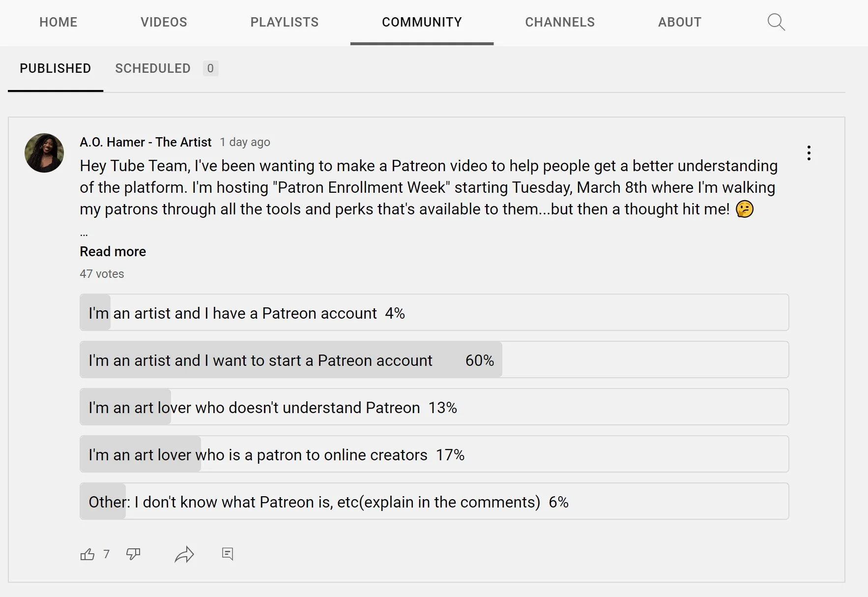The width and height of the screenshot is (868, 597).
Task: Vote "I want to start a Patreon account"
Action: point(434,359)
